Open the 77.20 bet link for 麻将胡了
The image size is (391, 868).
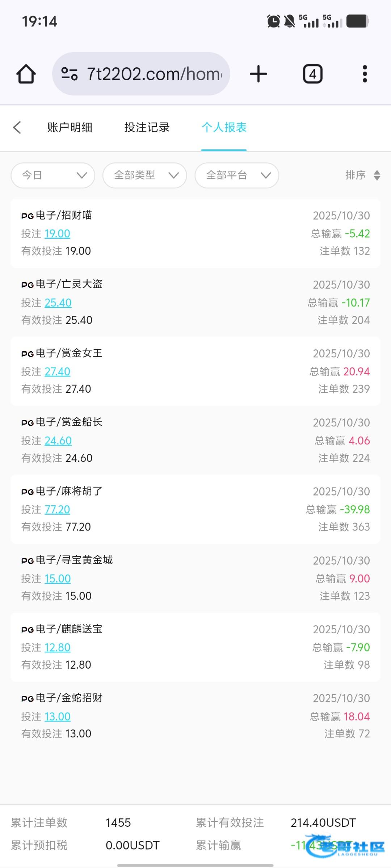[x=57, y=510]
